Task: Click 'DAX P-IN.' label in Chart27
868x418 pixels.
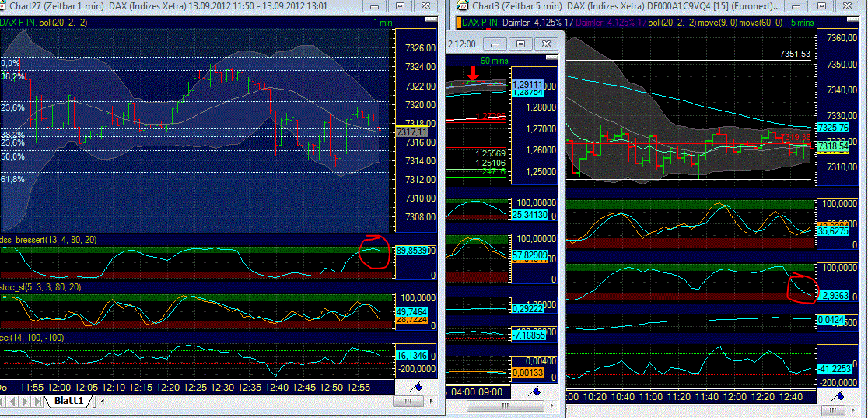Action: point(19,22)
